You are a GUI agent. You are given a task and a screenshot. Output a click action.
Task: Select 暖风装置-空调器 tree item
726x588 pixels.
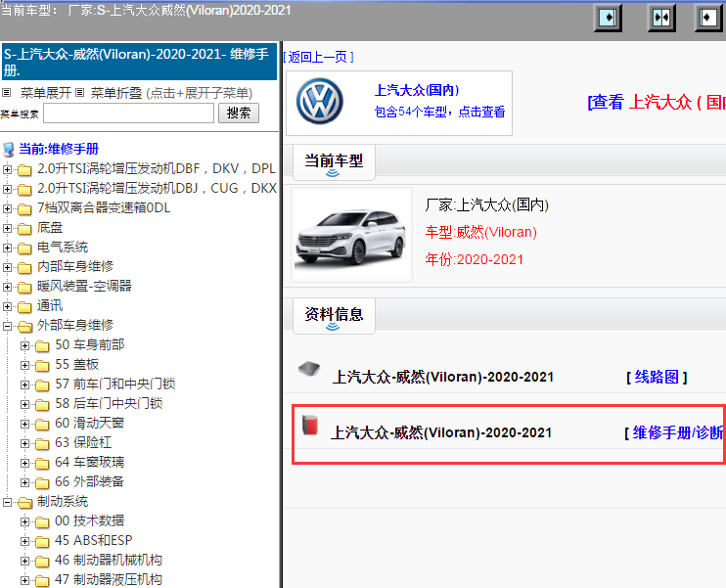coord(85,286)
